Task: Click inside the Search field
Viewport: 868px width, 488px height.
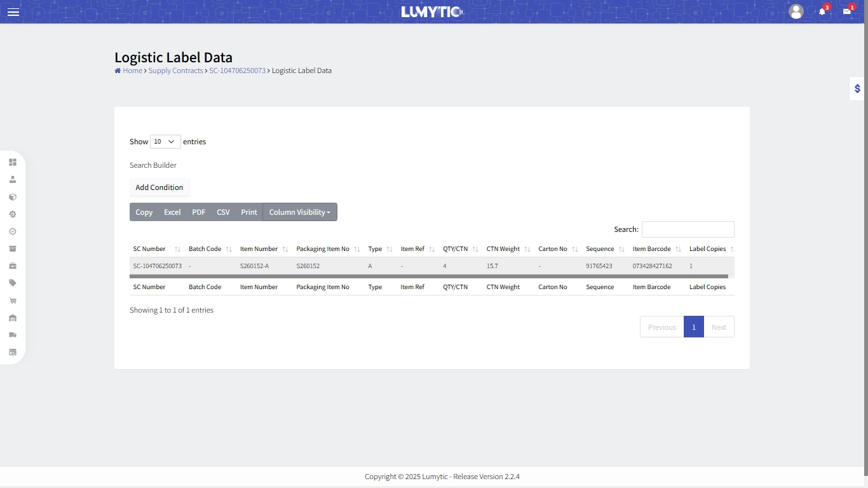Action: [x=688, y=229]
